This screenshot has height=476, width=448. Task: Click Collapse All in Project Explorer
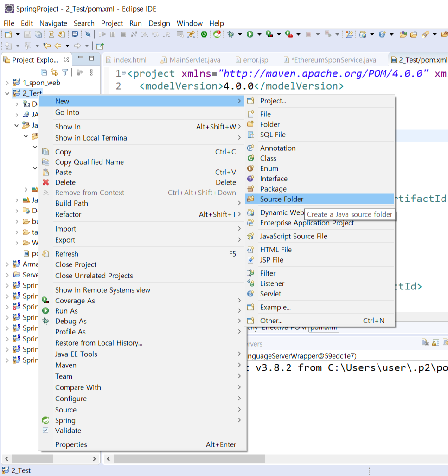click(44, 72)
